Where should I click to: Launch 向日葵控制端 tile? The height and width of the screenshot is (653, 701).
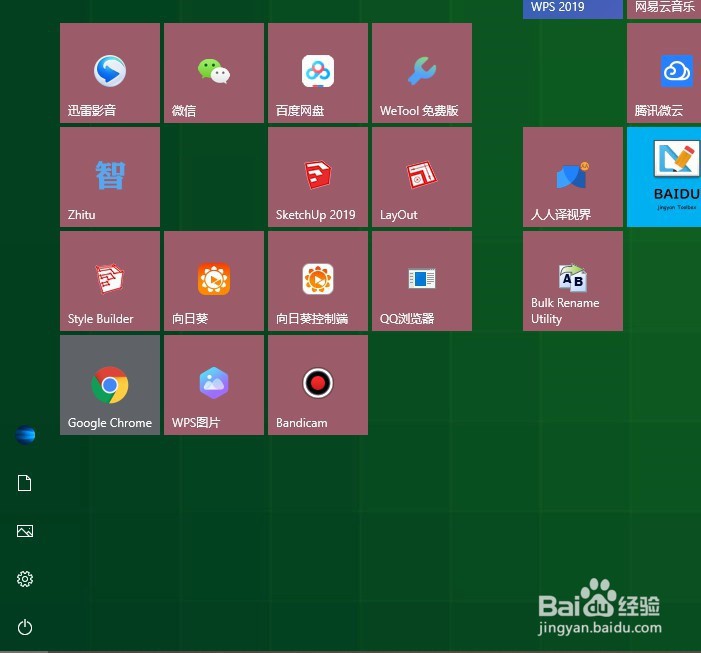coord(318,281)
